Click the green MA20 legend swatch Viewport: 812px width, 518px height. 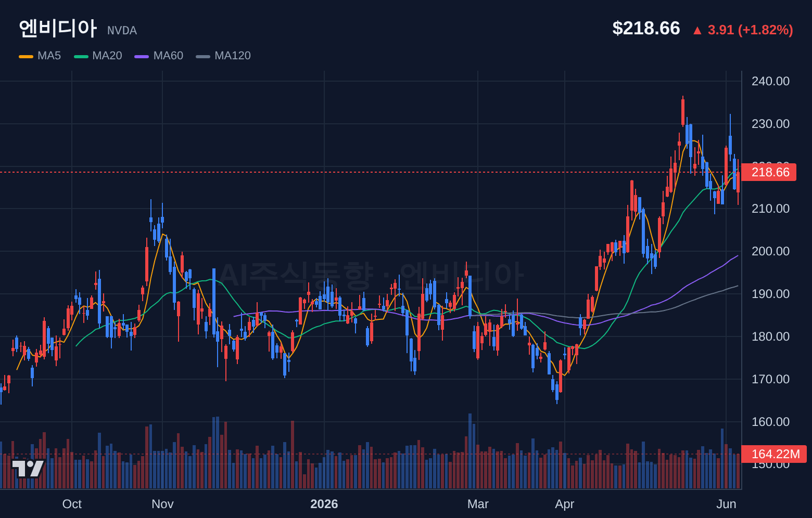(x=81, y=56)
